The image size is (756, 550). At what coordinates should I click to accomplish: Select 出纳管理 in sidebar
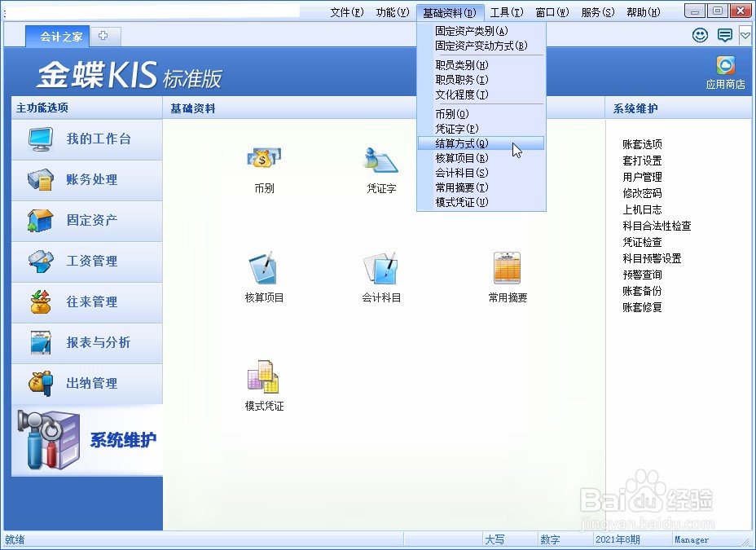click(x=87, y=383)
